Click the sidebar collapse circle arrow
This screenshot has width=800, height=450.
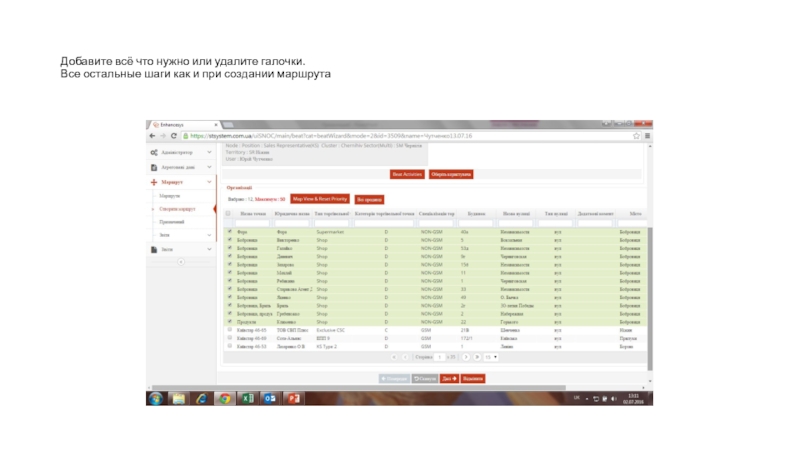[180, 262]
